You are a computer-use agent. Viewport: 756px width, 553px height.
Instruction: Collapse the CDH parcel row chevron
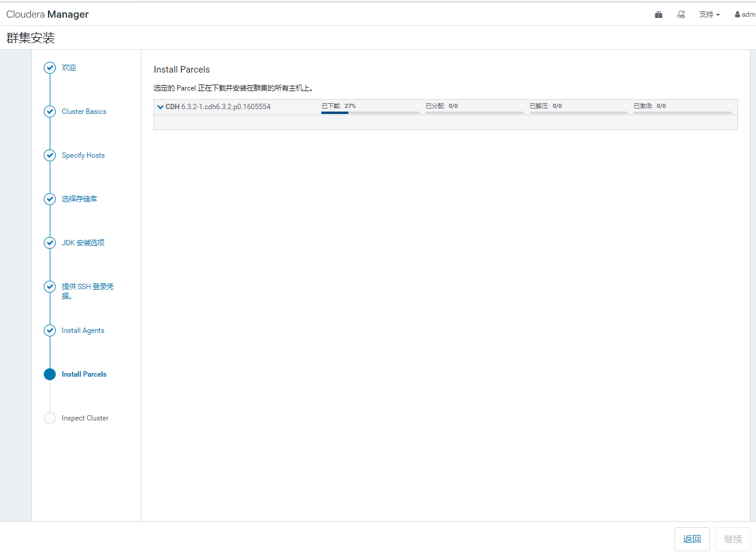point(160,107)
